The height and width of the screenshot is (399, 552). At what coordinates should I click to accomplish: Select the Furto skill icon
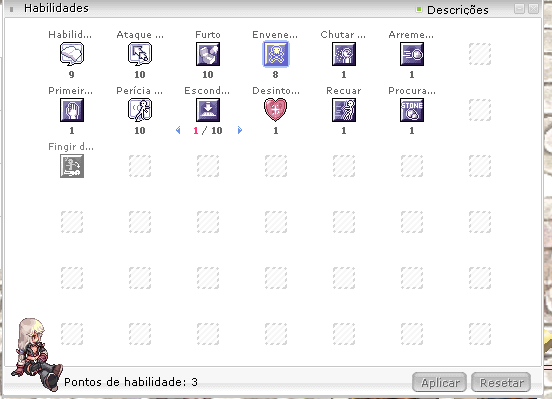click(208, 54)
